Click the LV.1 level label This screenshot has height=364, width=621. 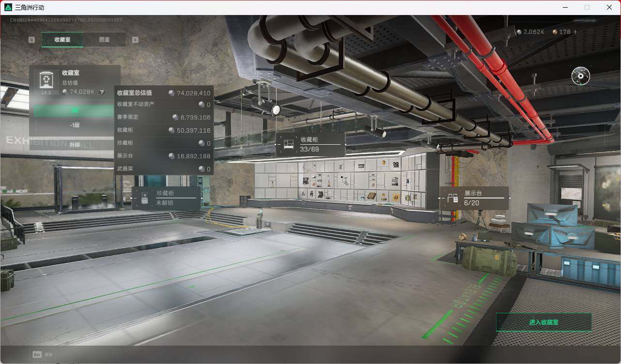[46, 93]
